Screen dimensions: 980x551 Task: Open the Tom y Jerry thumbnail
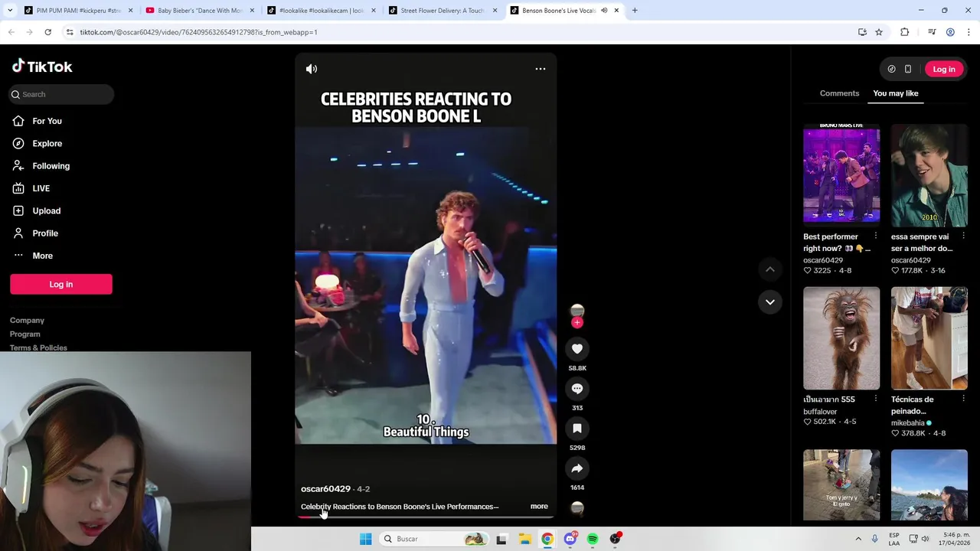(x=841, y=485)
